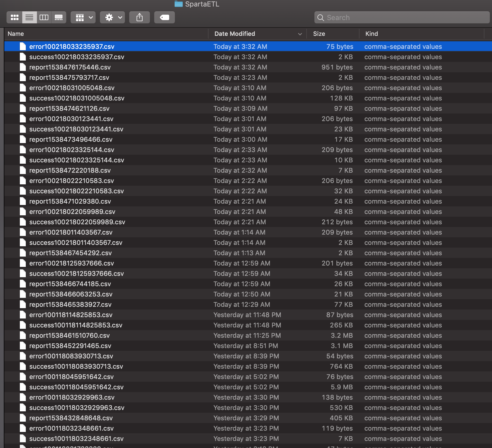This screenshot has width=492, height=448.
Task: Toggle Date Modified sort direction chevron
Action: point(300,34)
